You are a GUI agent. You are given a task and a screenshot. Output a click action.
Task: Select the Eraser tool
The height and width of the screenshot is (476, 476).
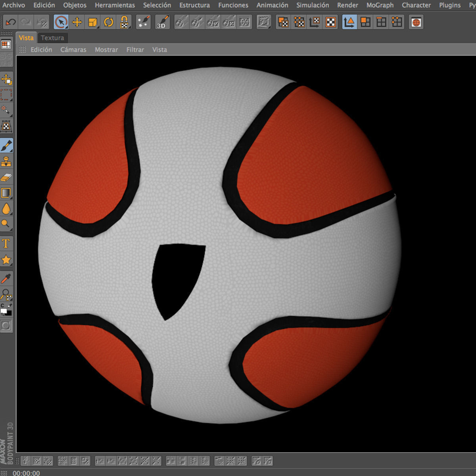(x=6, y=177)
